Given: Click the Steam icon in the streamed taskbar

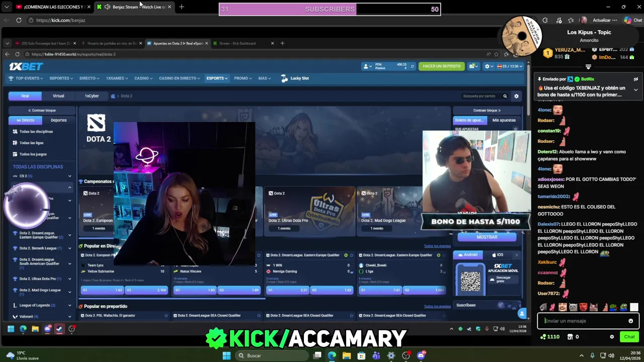Looking at the screenshot, I should point(59,329).
